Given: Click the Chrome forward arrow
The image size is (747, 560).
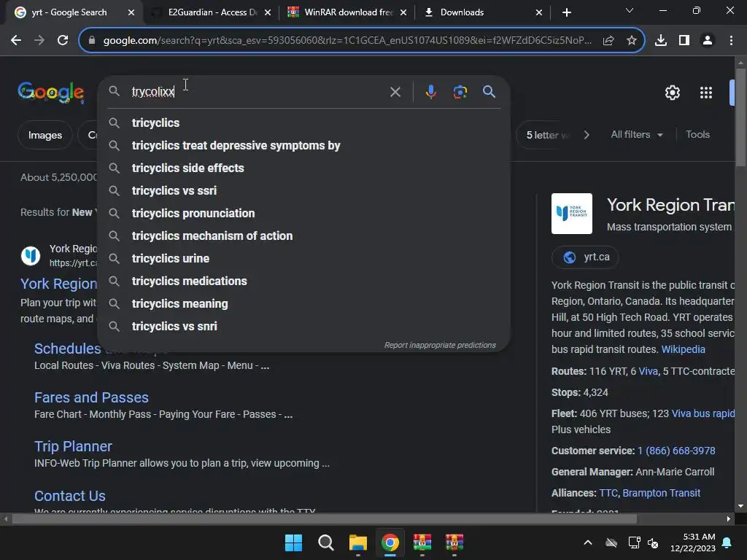Looking at the screenshot, I should (39, 41).
